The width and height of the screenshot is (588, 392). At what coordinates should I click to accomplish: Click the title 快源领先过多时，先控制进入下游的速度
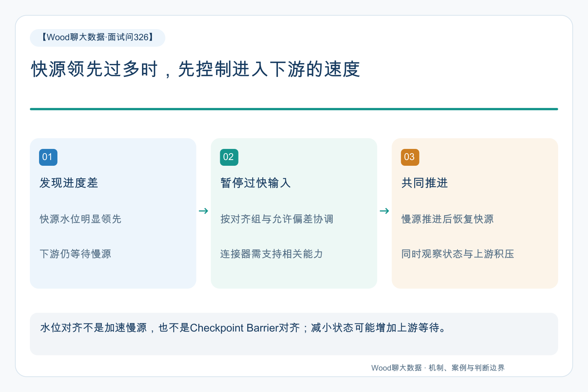[x=196, y=69]
